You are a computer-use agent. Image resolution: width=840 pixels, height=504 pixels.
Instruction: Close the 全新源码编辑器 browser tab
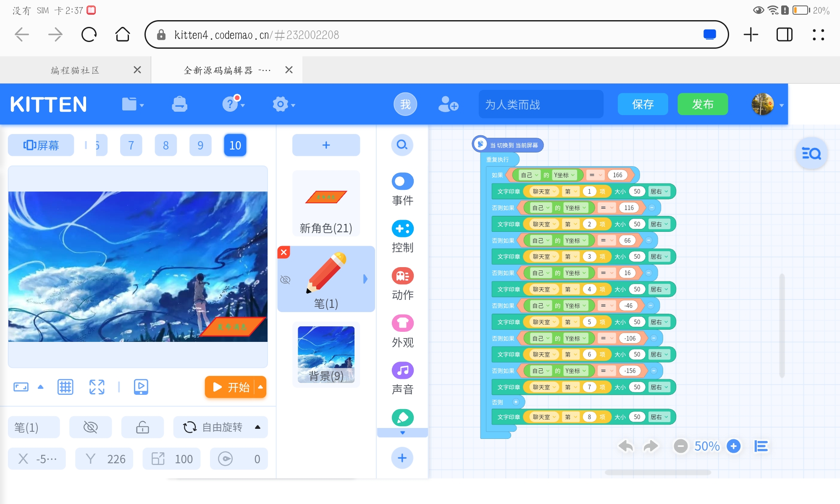pos(289,70)
